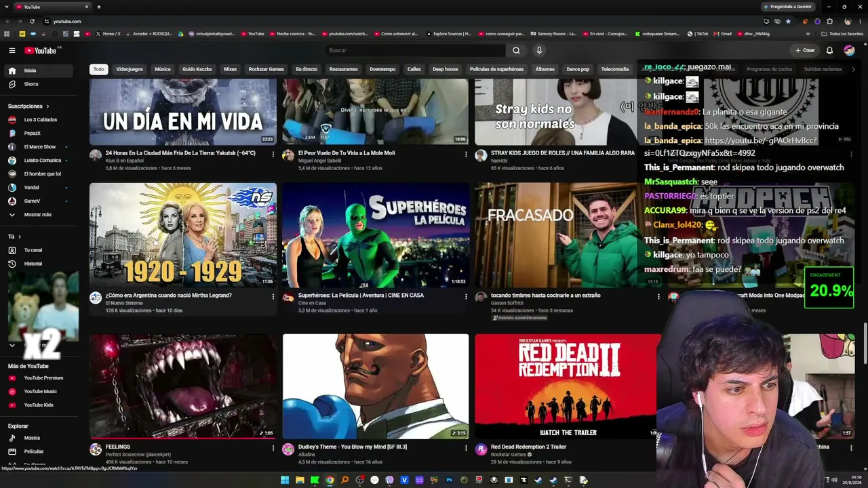Go to the YouTube logo home link

[x=41, y=50]
